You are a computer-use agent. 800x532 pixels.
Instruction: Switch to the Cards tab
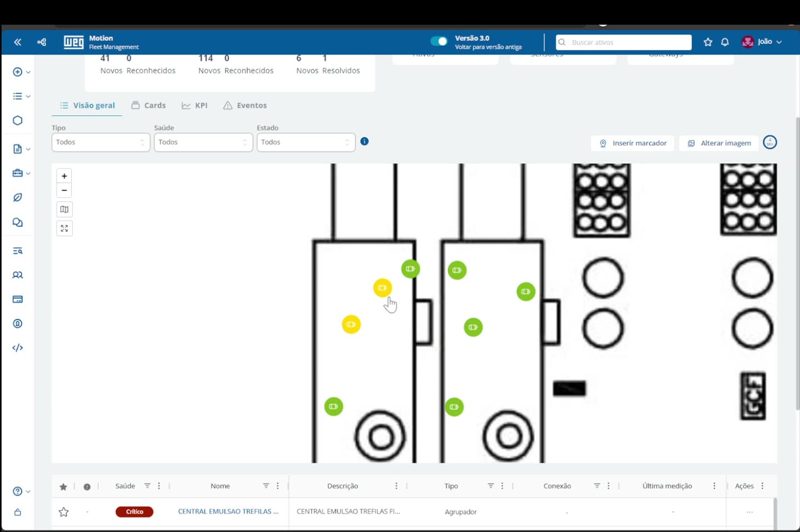pyautogui.click(x=148, y=106)
